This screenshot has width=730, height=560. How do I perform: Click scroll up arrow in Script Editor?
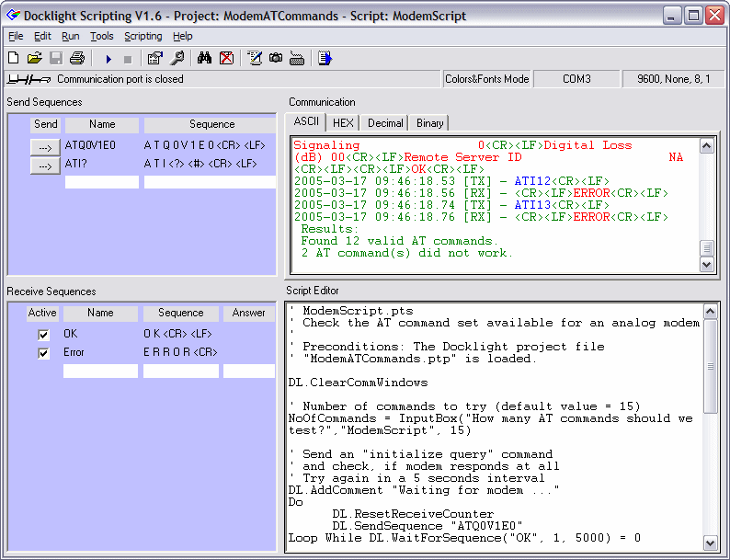[711, 311]
